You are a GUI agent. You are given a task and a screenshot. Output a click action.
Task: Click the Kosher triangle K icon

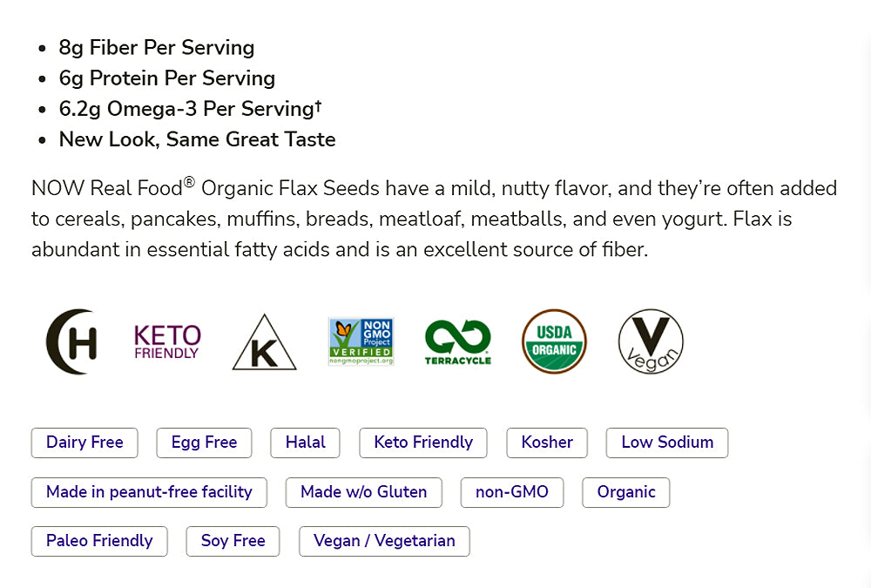(265, 342)
